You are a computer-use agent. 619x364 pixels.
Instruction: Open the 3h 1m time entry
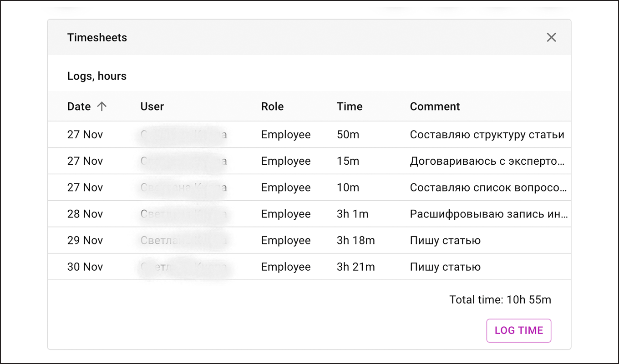353,214
